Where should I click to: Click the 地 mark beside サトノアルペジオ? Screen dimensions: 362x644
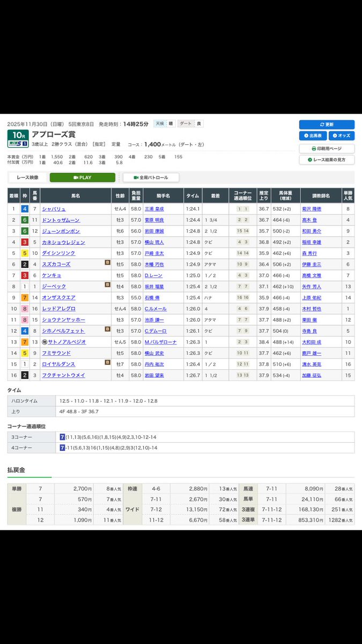coord(45,342)
